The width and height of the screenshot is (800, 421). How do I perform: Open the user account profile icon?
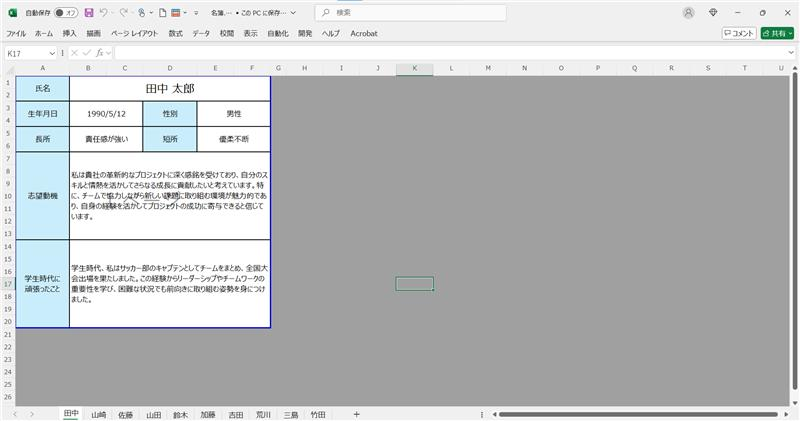tap(688, 13)
